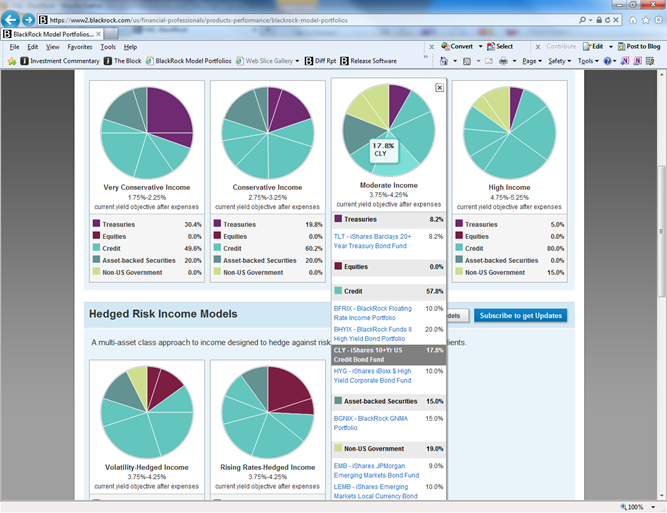Image resolution: width=667 pixels, height=513 pixels.
Task: Click the command bar Home icon
Action: (444, 61)
